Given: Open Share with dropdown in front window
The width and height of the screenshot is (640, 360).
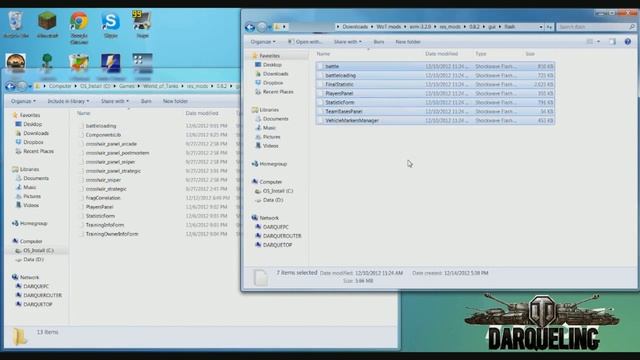Looking at the screenshot, I should (347, 42).
